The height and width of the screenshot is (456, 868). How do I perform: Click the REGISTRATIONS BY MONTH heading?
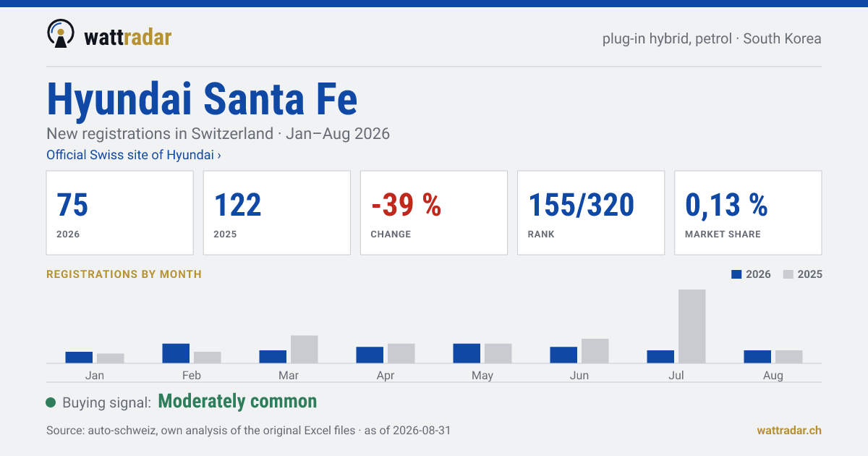click(x=124, y=274)
